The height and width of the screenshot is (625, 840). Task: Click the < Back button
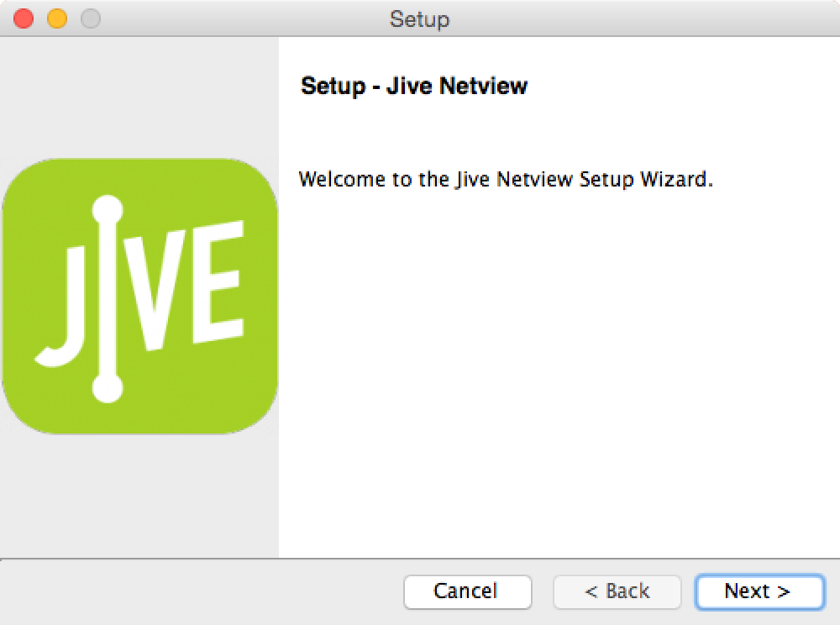tap(617, 591)
